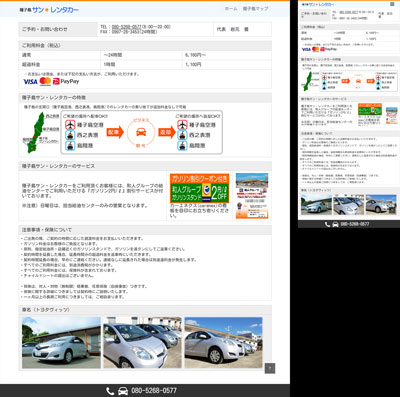Click the green Tanegashima island map
This screenshot has width=400, height=397.
(x=36, y=133)
